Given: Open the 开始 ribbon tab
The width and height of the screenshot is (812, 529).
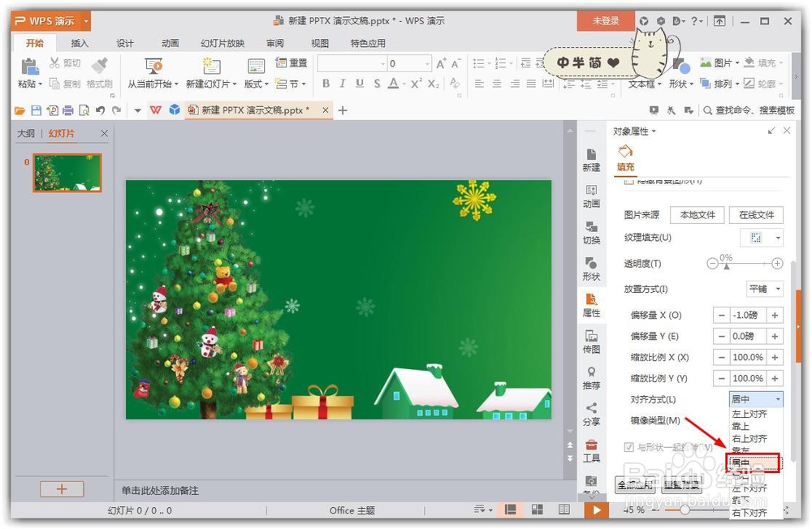Looking at the screenshot, I should click(x=35, y=43).
